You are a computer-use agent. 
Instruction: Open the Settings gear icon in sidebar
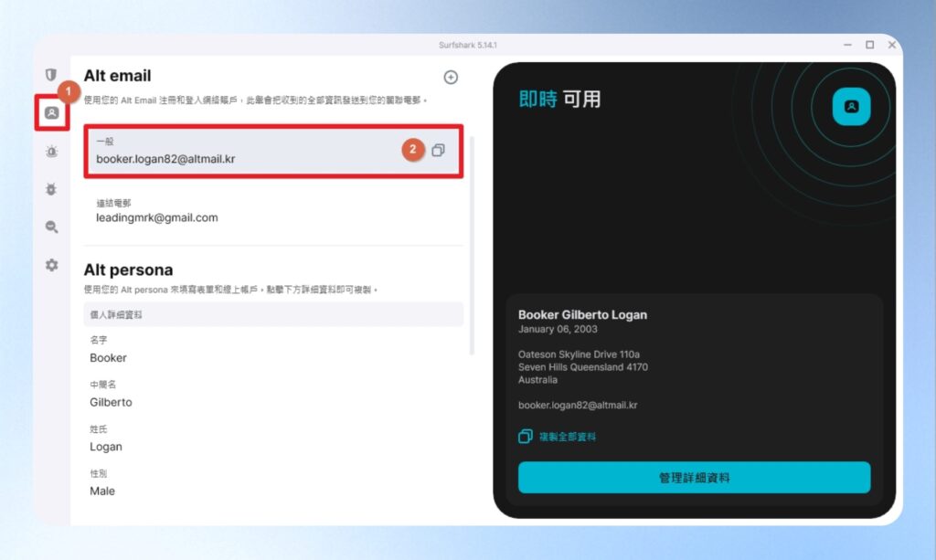[x=52, y=265]
